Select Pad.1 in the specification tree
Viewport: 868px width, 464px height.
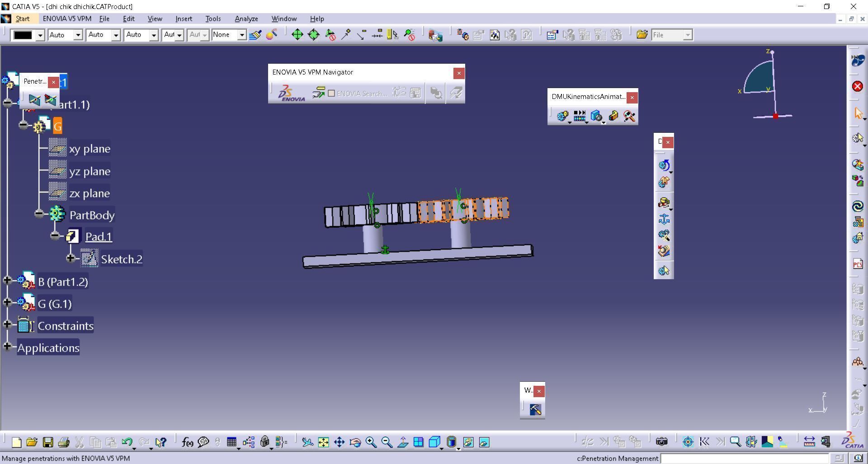click(99, 237)
